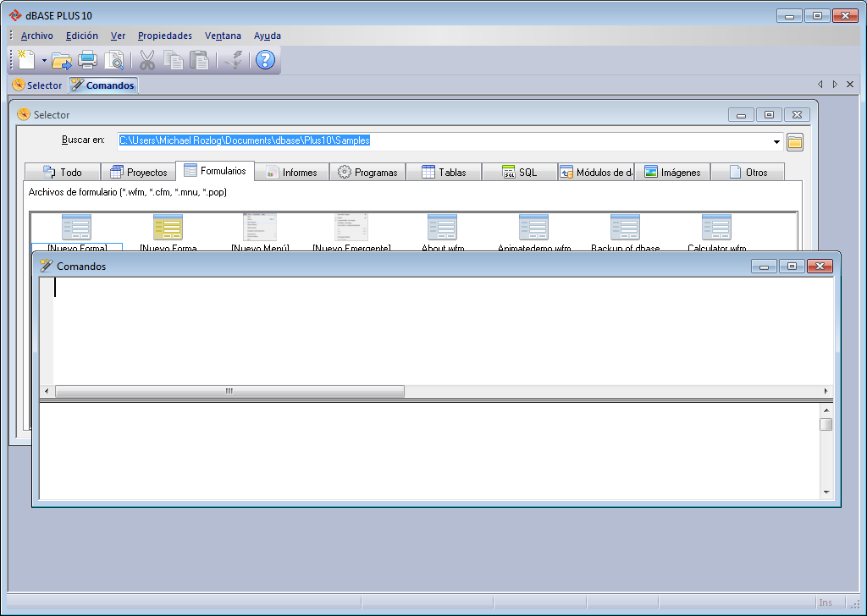Minimize the Comandos window
Viewport: 867px width, 616px height.
(x=765, y=267)
